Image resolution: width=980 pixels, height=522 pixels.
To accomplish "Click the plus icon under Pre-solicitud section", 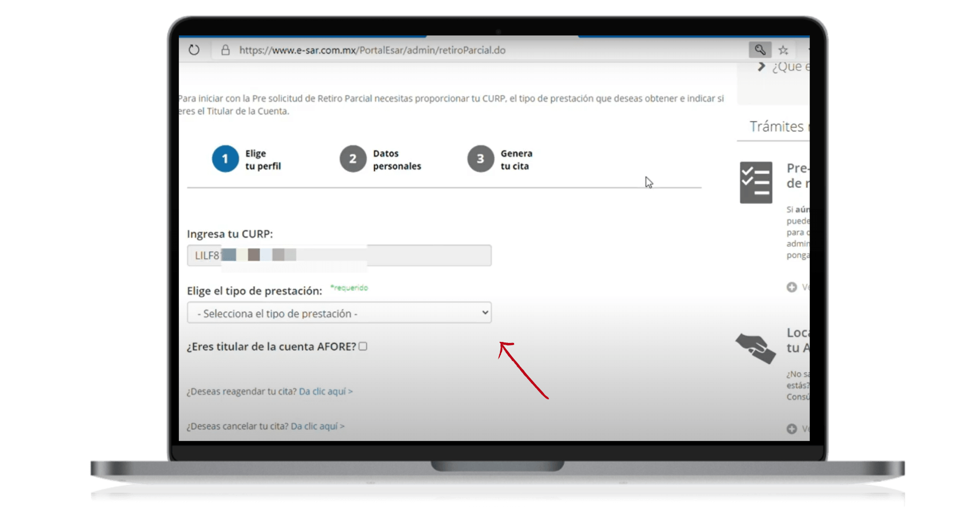I will point(792,287).
